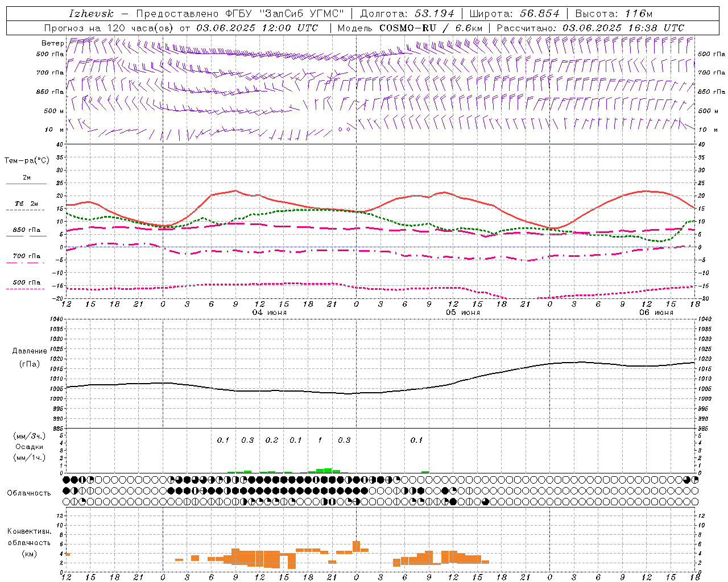728x582 pixels.
Task: Click the 'Давление' pressure panel label
Action: point(30,351)
